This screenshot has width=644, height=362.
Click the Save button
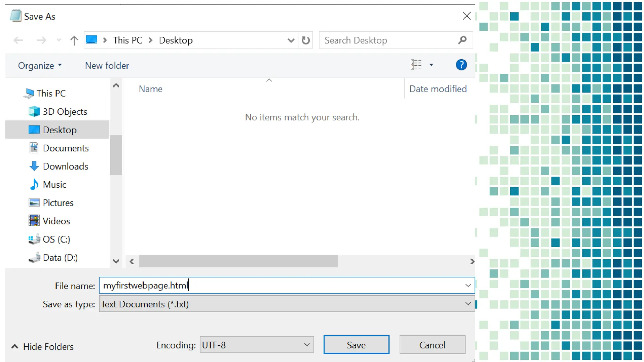356,345
